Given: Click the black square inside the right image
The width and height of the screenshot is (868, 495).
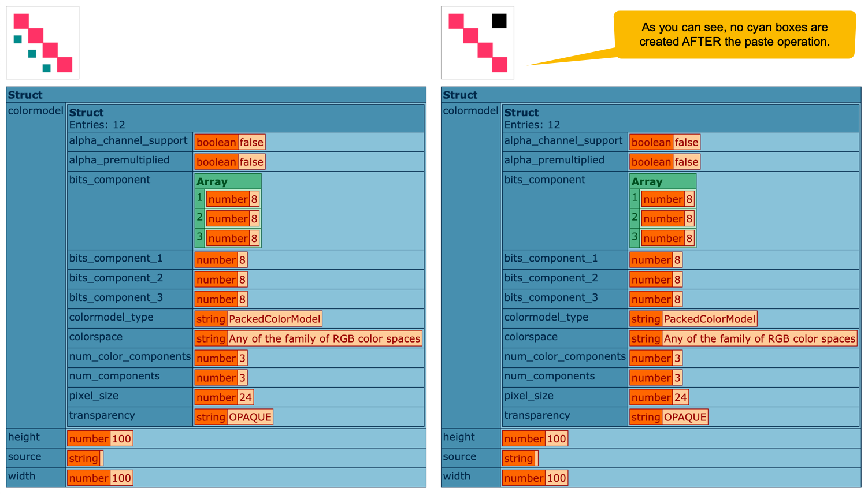Looking at the screenshot, I should 499,21.
